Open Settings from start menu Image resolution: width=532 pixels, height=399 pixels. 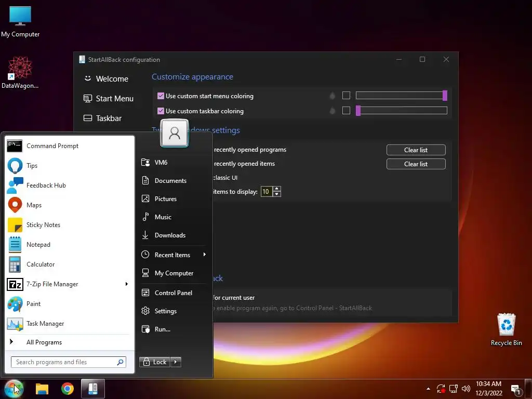[173, 311]
